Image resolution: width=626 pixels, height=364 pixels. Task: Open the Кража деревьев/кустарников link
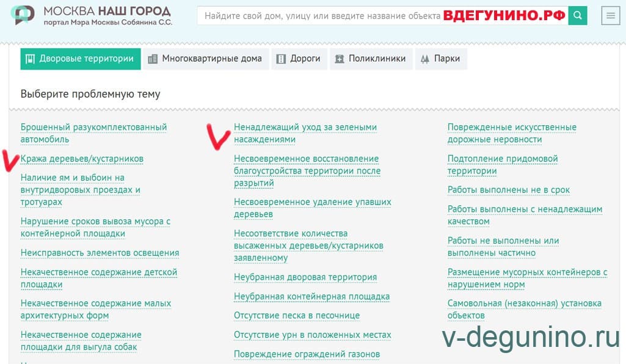(82, 159)
